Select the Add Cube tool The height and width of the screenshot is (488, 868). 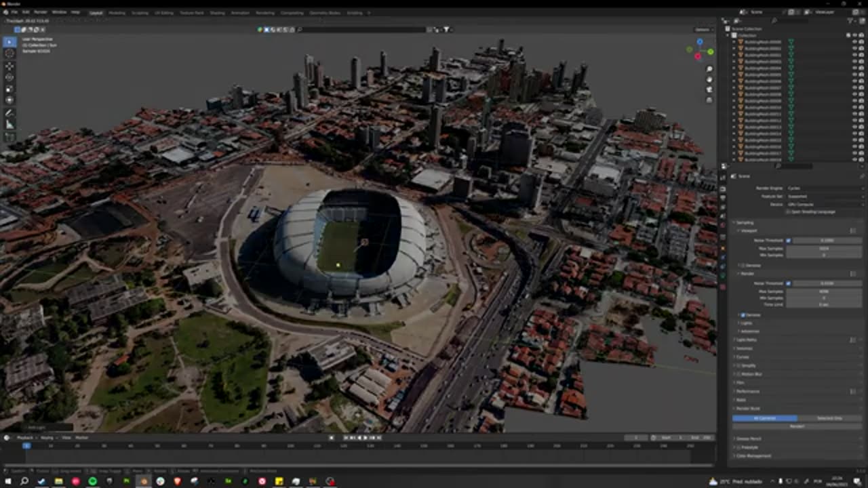coord(9,138)
